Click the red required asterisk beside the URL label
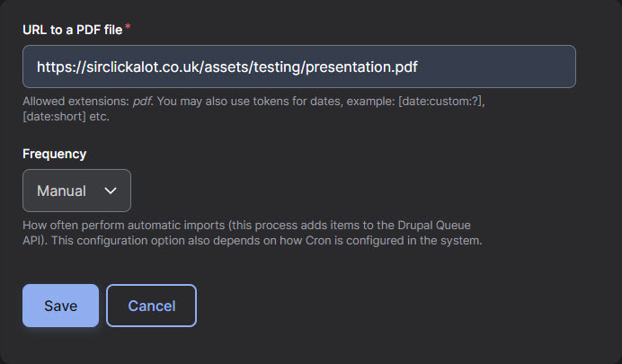 click(128, 27)
